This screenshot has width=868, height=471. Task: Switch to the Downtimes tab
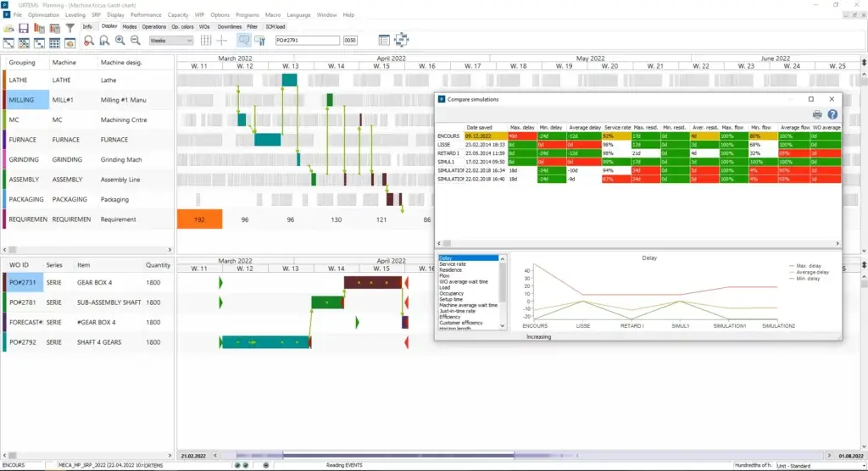[x=229, y=26]
